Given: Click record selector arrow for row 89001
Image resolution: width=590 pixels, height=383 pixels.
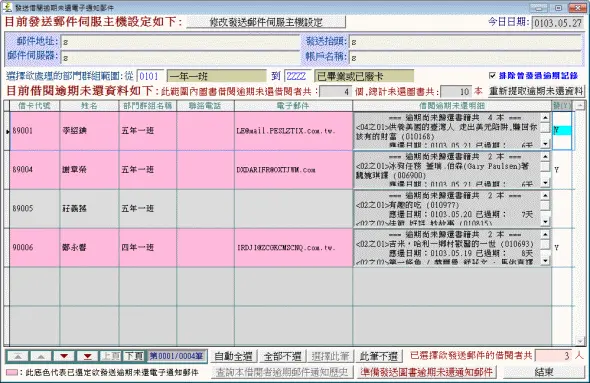Looking at the screenshot, I should pyautogui.click(x=7, y=131).
